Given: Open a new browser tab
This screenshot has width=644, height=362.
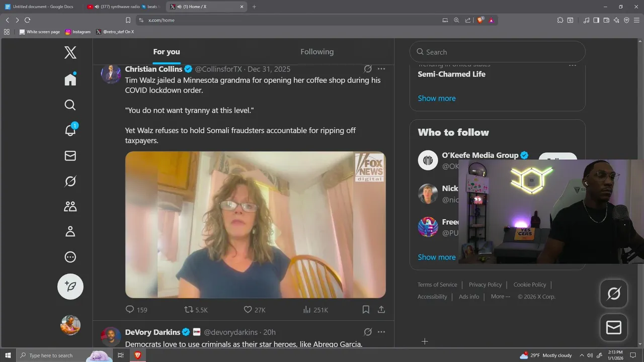Looking at the screenshot, I should click(x=254, y=7).
